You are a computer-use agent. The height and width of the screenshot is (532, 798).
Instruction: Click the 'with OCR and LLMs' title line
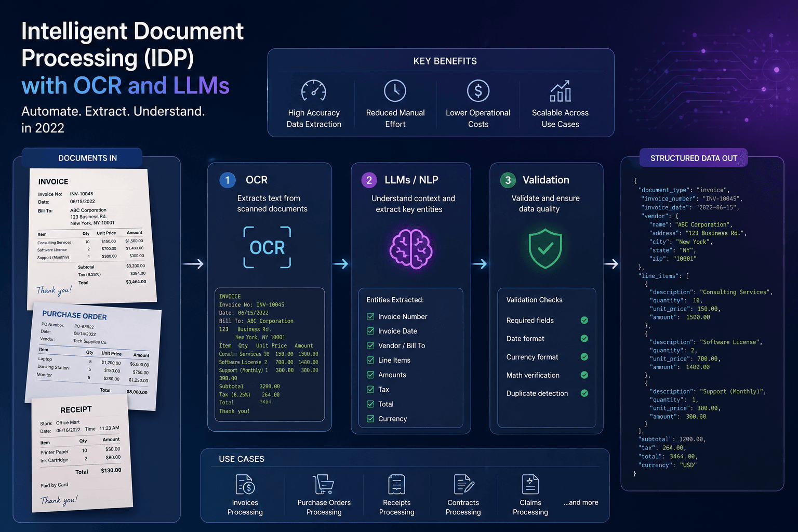[125, 86]
